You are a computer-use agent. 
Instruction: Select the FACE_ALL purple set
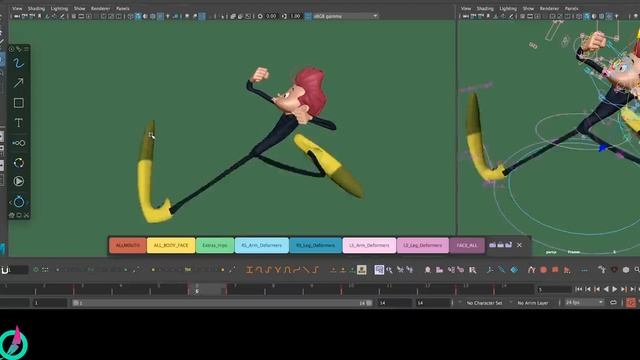pyautogui.click(x=467, y=245)
